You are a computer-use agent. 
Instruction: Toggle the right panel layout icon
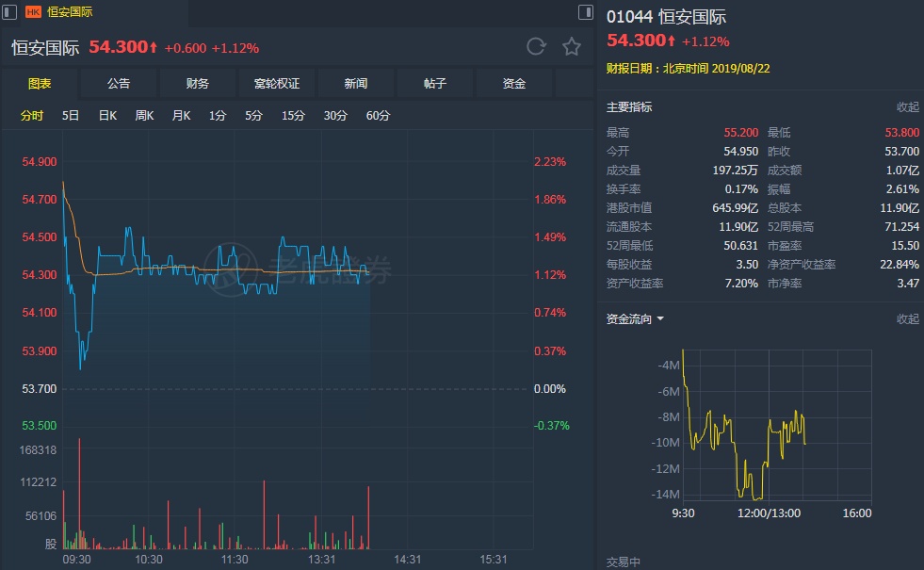[x=585, y=12]
